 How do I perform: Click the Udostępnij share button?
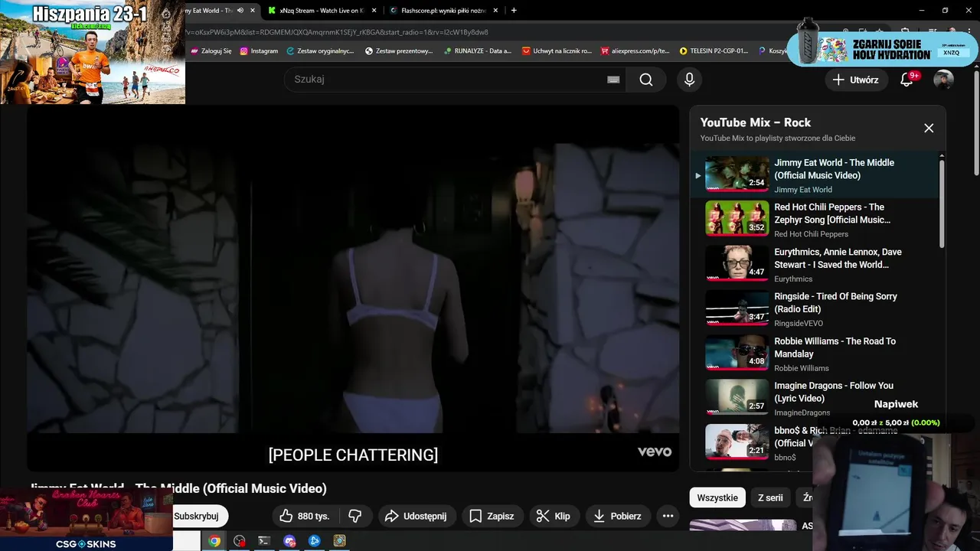tap(416, 516)
